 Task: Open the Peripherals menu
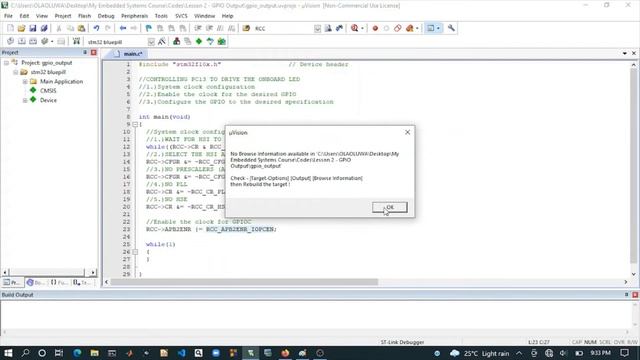pyautogui.click(x=134, y=16)
